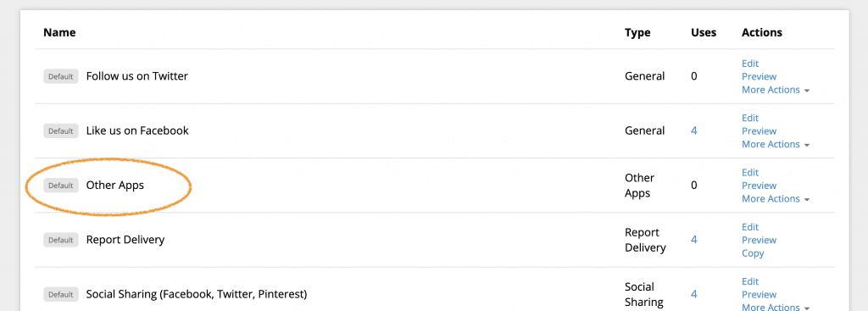Screen dimensions: 868x311
Task: Open the uses count for Like us on Facebook
Action: click(x=693, y=131)
